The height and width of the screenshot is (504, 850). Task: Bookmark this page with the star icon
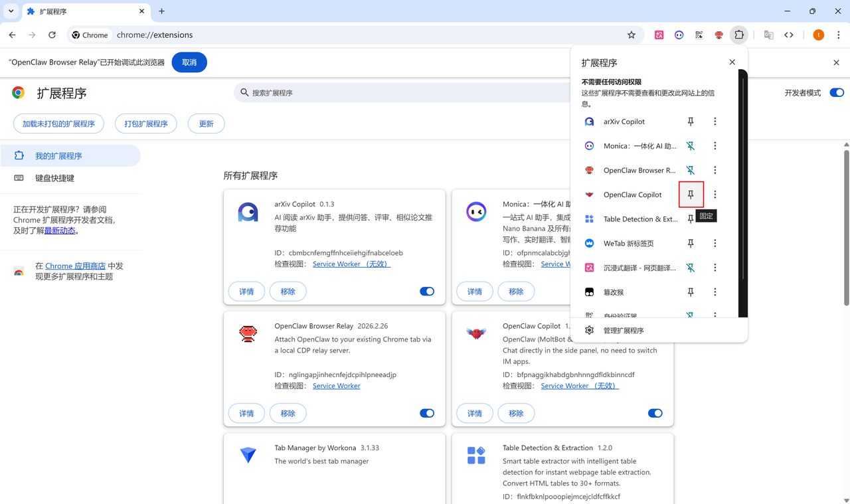pos(632,35)
